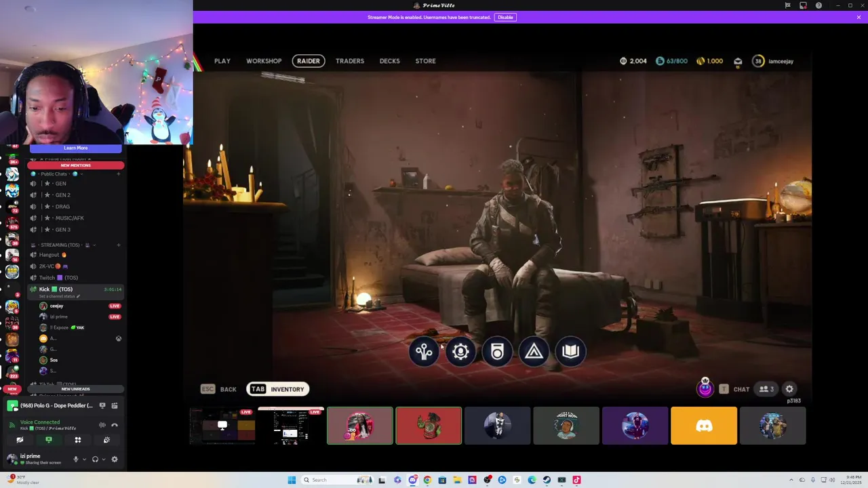
Task: Click the Windows taskbar Search box
Action: 338,480
